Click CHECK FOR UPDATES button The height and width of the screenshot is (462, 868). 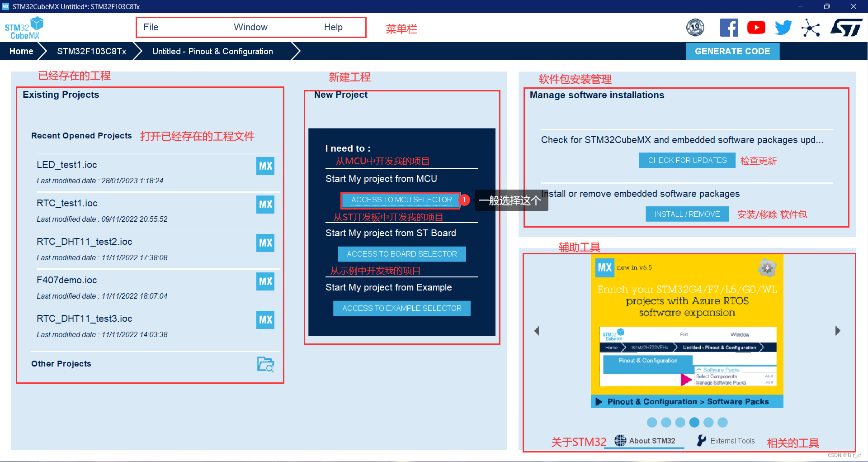click(x=687, y=160)
